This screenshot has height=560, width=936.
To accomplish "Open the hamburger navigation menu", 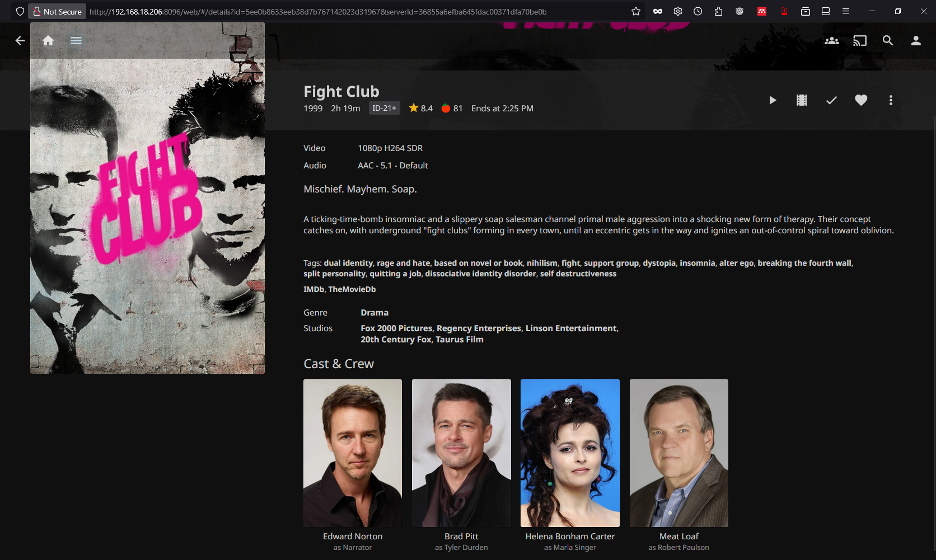I will [x=76, y=40].
